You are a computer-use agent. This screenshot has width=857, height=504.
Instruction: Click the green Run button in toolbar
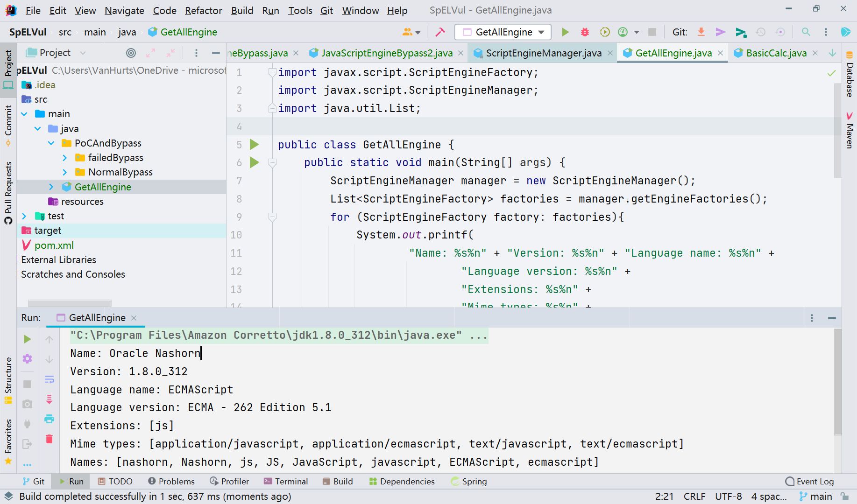click(565, 32)
